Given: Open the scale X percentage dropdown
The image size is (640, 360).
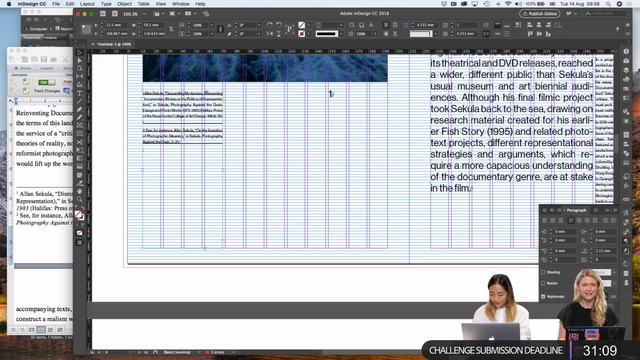Looking at the screenshot, I should (x=211, y=25).
